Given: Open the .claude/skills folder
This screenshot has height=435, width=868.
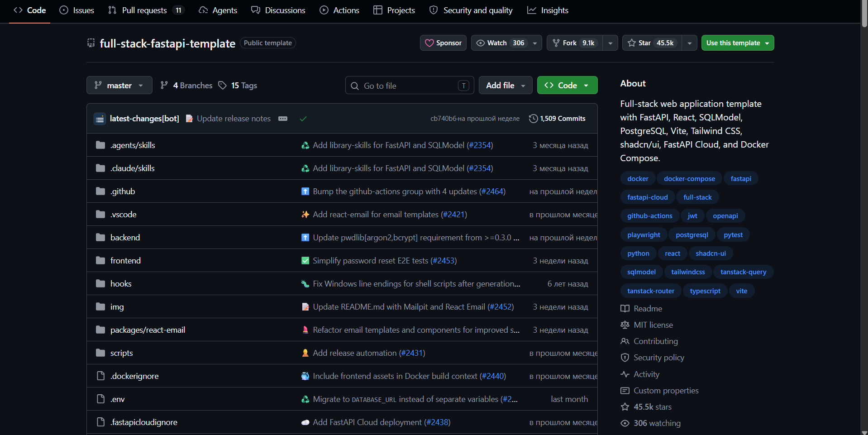Looking at the screenshot, I should [x=133, y=168].
